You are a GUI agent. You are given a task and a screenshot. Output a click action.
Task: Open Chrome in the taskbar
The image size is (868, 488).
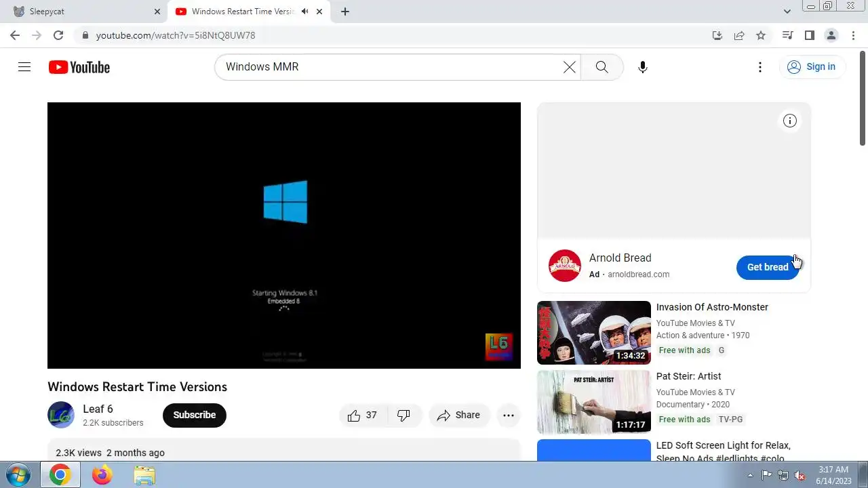click(x=60, y=475)
